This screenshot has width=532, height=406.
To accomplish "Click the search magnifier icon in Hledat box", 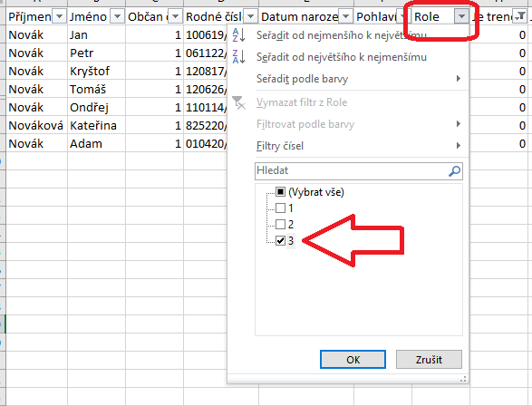I will point(454,171).
